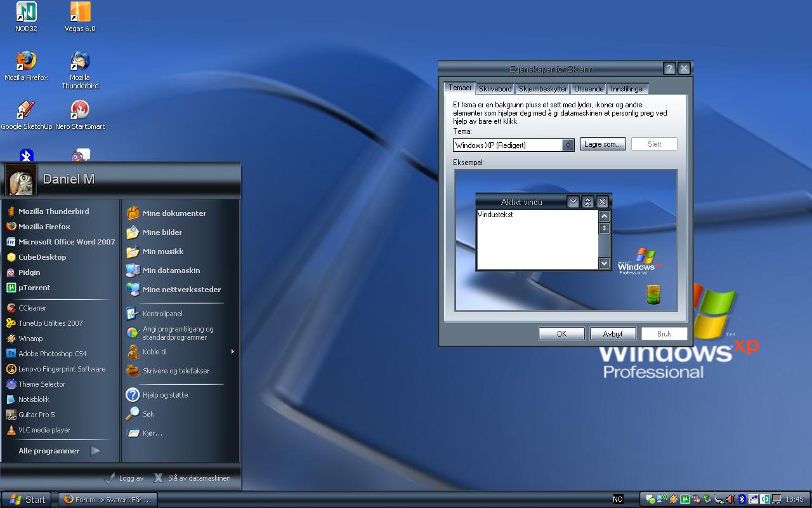The image size is (812, 508).
Task: Click the wireless network tray icon
Action: [x=661, y=499]
